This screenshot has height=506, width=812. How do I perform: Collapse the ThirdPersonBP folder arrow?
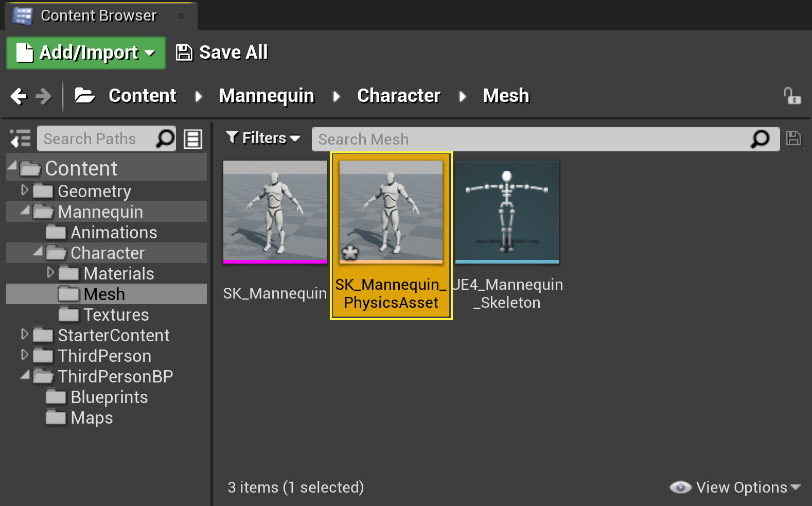(x=25, y=374)
